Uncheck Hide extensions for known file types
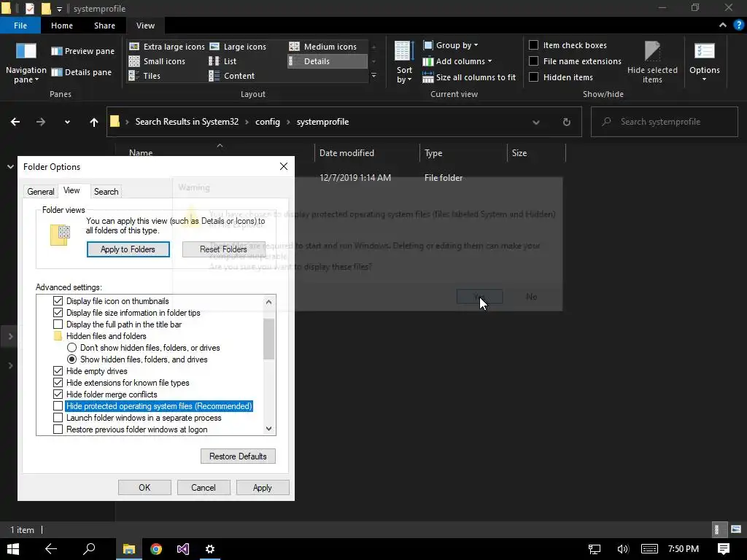The image size is (747, 560). click(x=58, y=383)
